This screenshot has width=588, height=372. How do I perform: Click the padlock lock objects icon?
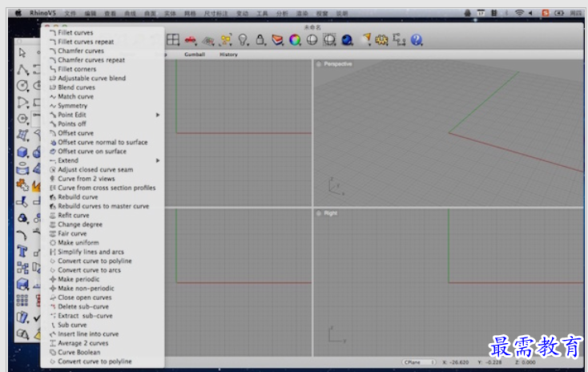click(x=260, y=39)
